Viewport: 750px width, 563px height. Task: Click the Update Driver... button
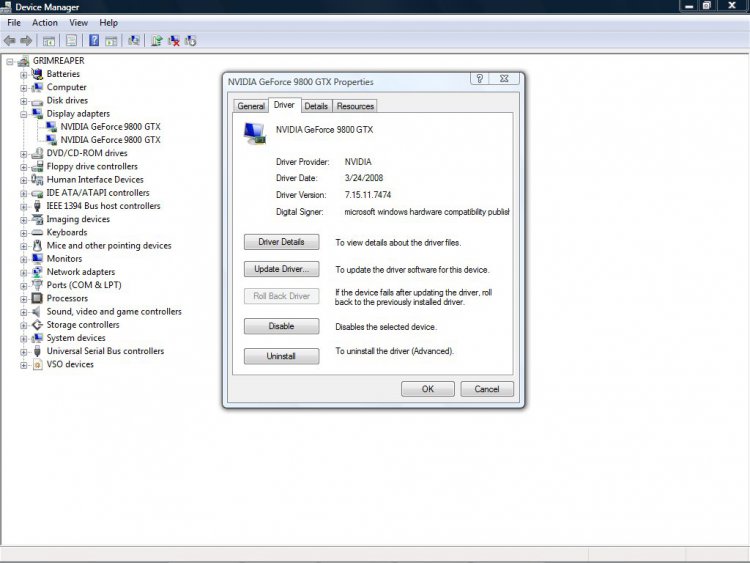coord(281,269)
